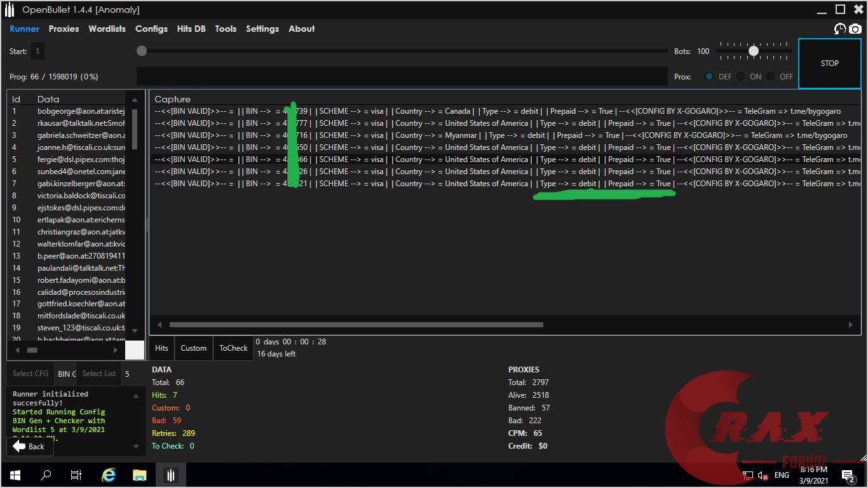
Task: Switch to the ToCheck tab
Action: pyautogui.click(x=233, y=348)
